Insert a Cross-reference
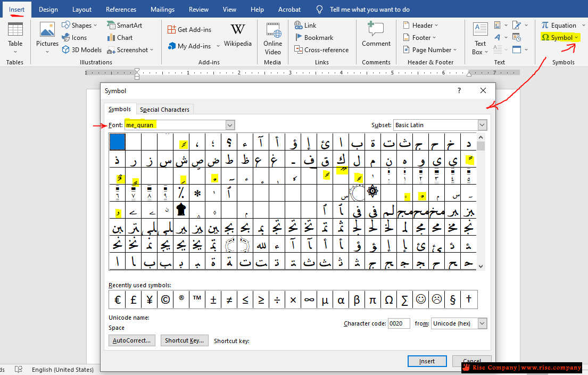Screen dimensions: 588x375 321,49
